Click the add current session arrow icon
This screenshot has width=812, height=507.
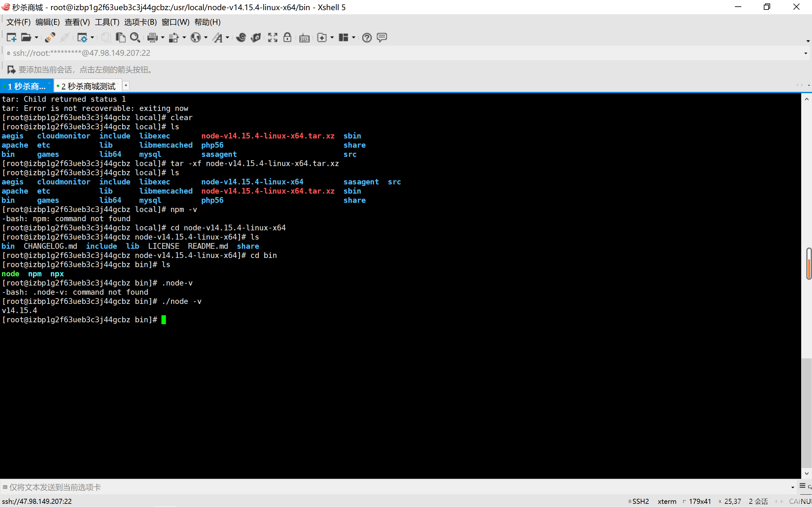(x=11, y=70)
